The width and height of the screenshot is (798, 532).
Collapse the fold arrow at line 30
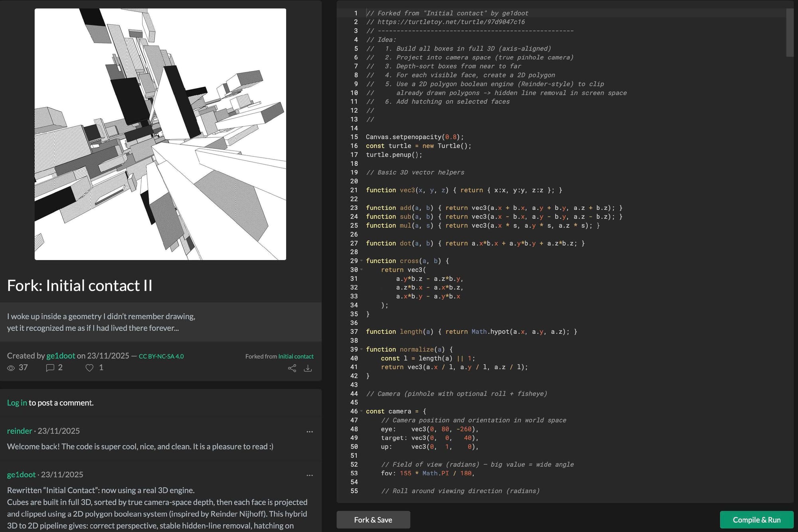[x=361, y=270]
